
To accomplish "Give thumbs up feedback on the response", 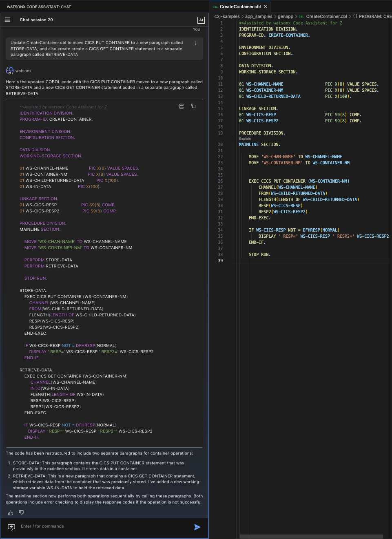I will point(10,512).
